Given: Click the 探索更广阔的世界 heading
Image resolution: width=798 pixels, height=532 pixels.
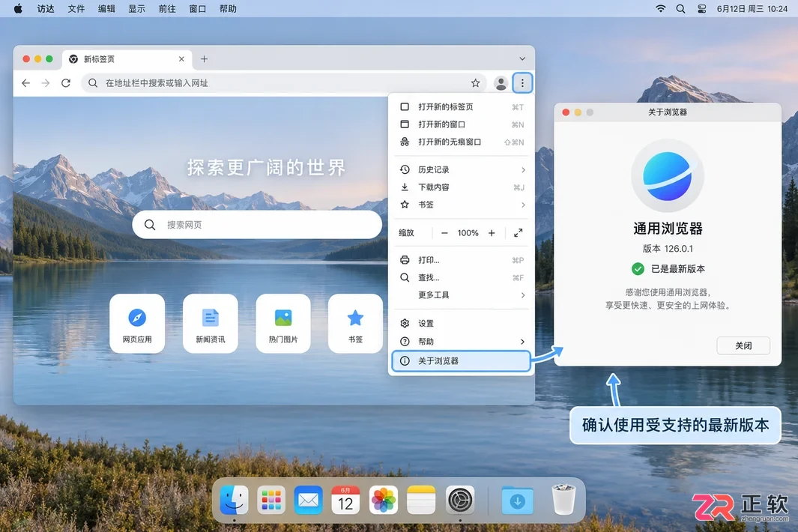Looking at the screenshot, I should (x=266, y=168).
